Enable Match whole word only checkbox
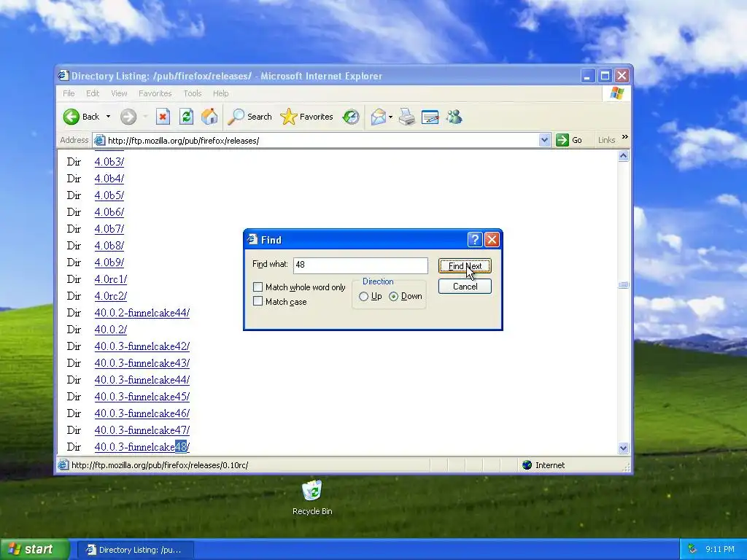Screen dimensions: 747x560 (258, 287)
